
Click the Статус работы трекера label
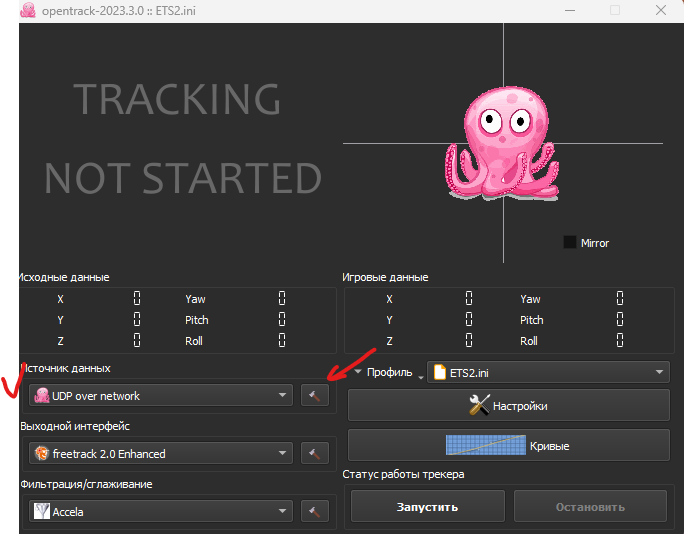click(403, 474)
